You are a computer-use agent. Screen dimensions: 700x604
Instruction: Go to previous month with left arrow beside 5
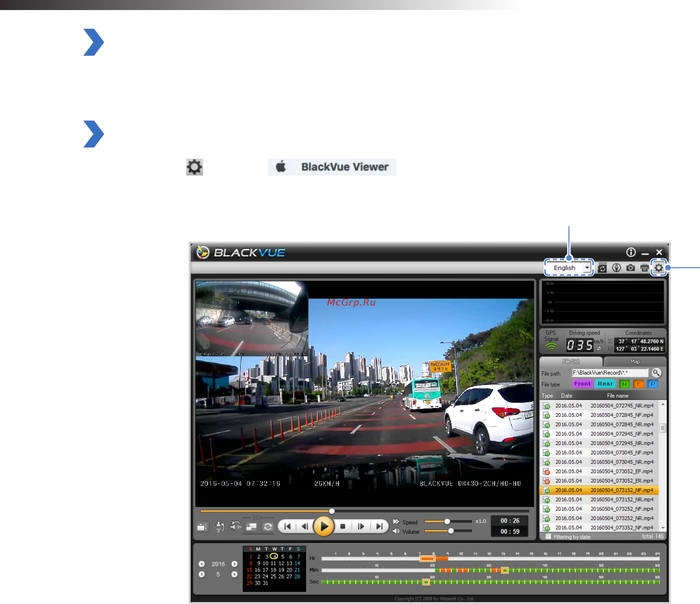tap(202, 574)
